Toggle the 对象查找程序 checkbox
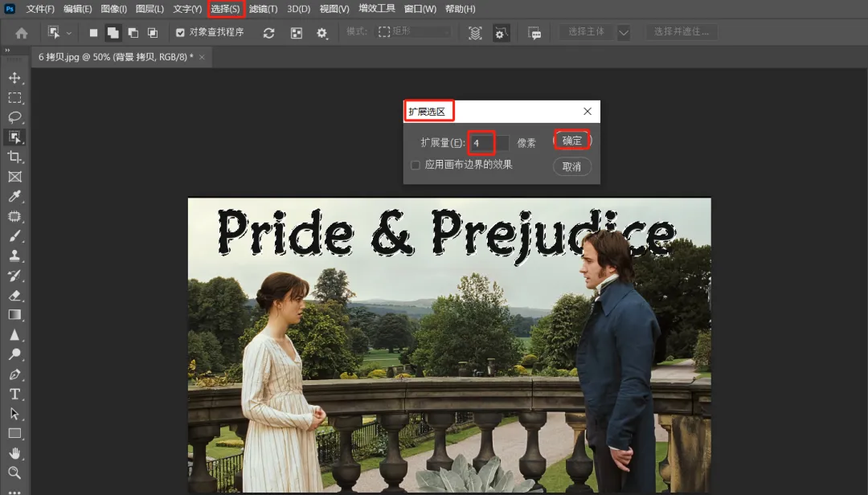The width and height of the screenshot is (868, 495). click(180, 33)
